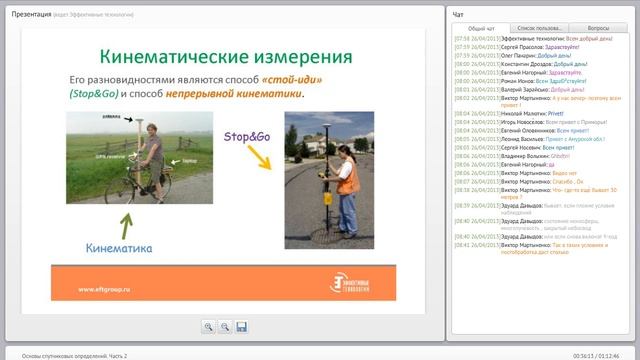Click Виктор Мартыненко's 'Спасибо, Ок' message
Viewport: 640px width, 360px height.
click(x=519, y=182)
